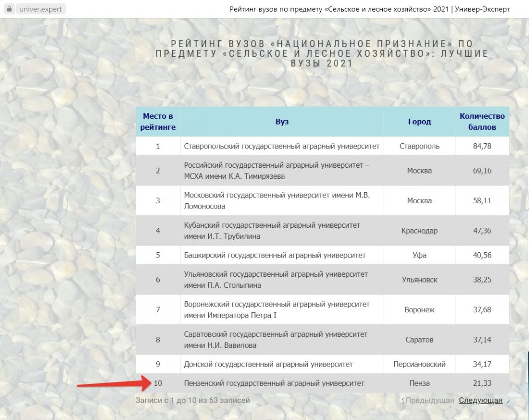Select Пензенский государственный аграрный университет cell
This screenshot has height=420, width=529.
282,383
